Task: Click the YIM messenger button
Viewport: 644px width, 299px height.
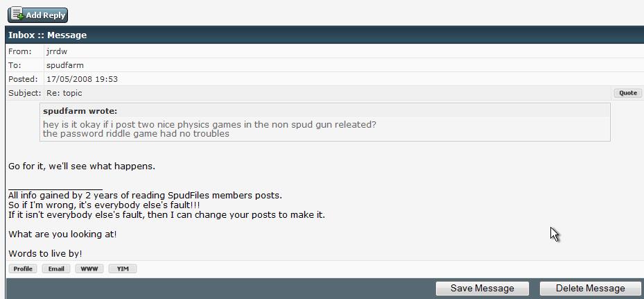Action: pyautogui.click(x=123, y=268)
